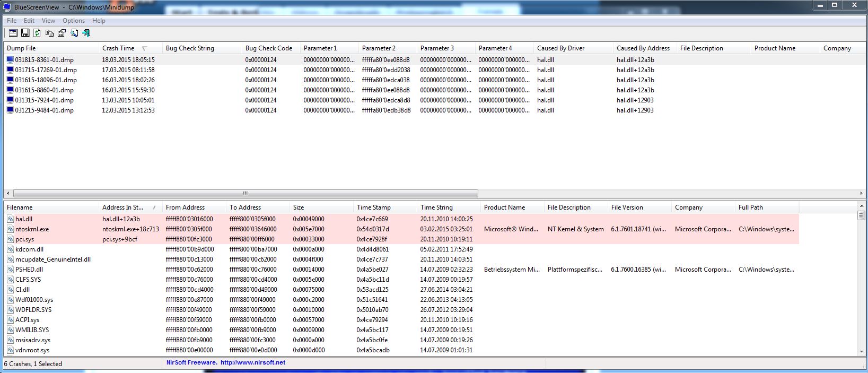The height and width of the screenshot is (373, 868).
Task: Click the CI.dll driver icon
Action: 10,290
